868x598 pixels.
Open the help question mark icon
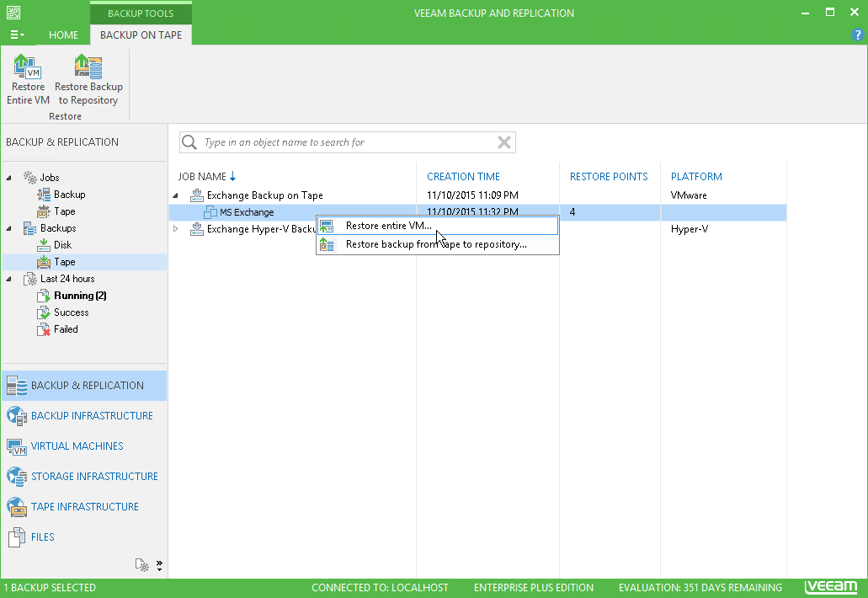[858, 35]
